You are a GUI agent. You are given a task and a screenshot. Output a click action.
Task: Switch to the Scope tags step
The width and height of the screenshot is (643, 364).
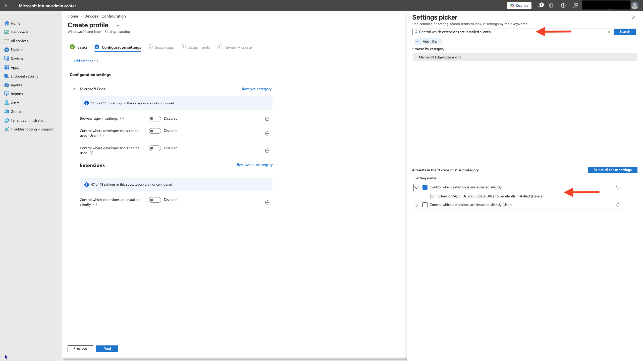click(161, 47)
